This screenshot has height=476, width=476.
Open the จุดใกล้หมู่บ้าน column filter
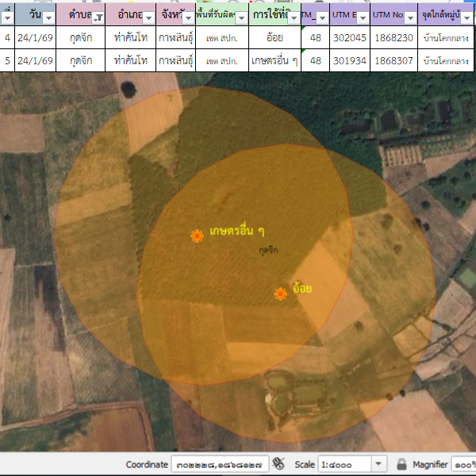pos(467,17)
